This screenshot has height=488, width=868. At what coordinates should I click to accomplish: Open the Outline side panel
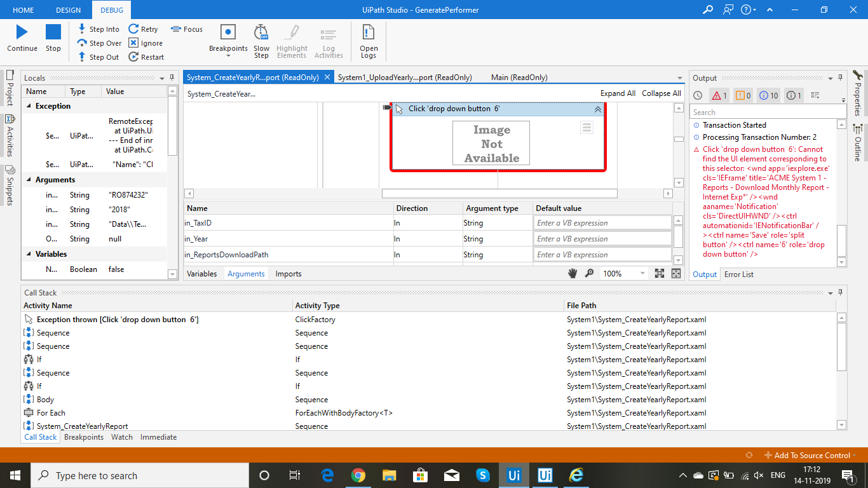pyautogui.click(x=857, y=144)
